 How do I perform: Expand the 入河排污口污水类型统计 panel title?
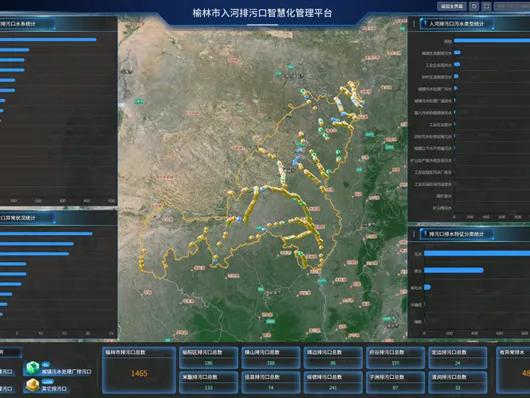pyautogui.click(x=456, y=24)
